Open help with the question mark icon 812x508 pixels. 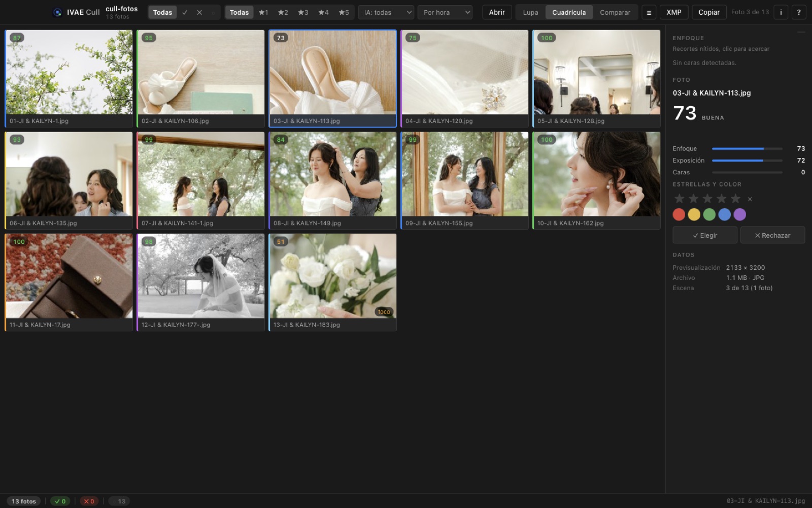(799, 12)
